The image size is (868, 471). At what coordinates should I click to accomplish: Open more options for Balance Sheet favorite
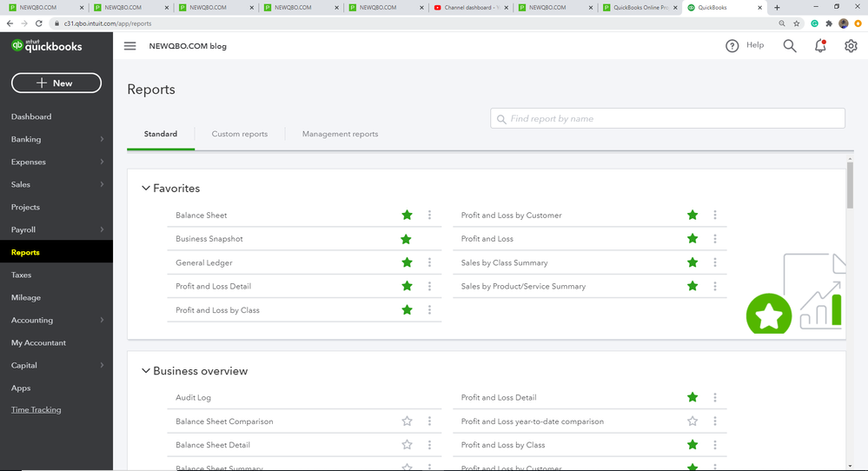pos(429,216)
